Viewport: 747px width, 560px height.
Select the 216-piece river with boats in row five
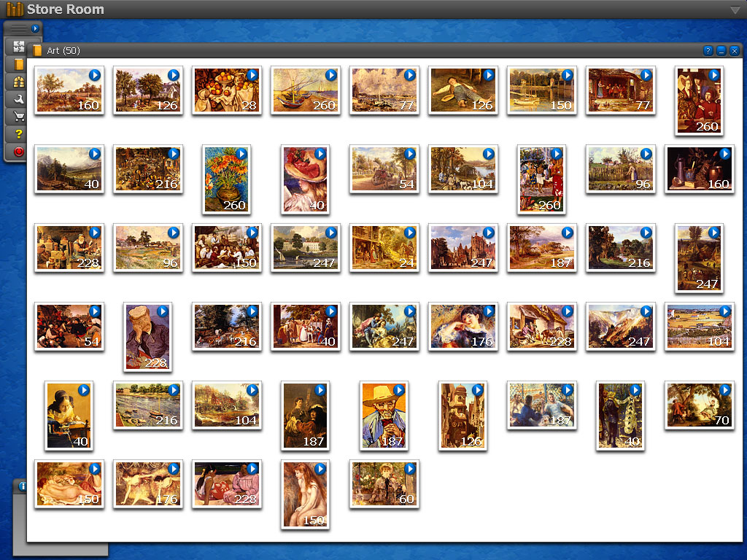pos(147,405)
